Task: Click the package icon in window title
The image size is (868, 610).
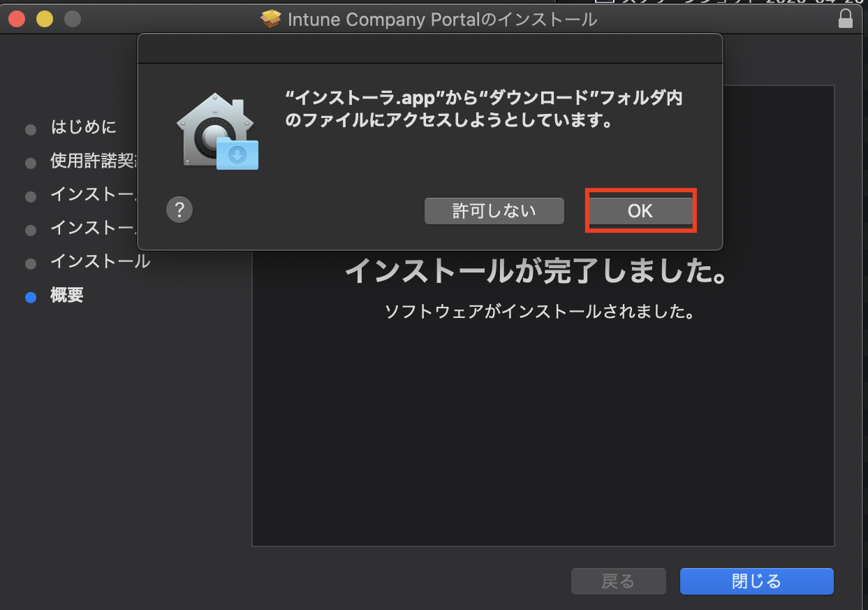Action: [x=270, y=19]
